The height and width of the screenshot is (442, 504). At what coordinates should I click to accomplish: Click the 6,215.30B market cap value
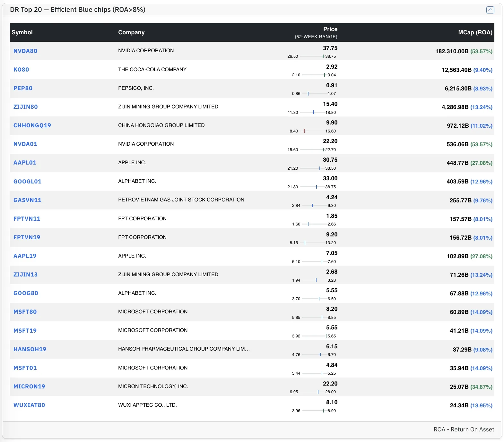point(458,89)
